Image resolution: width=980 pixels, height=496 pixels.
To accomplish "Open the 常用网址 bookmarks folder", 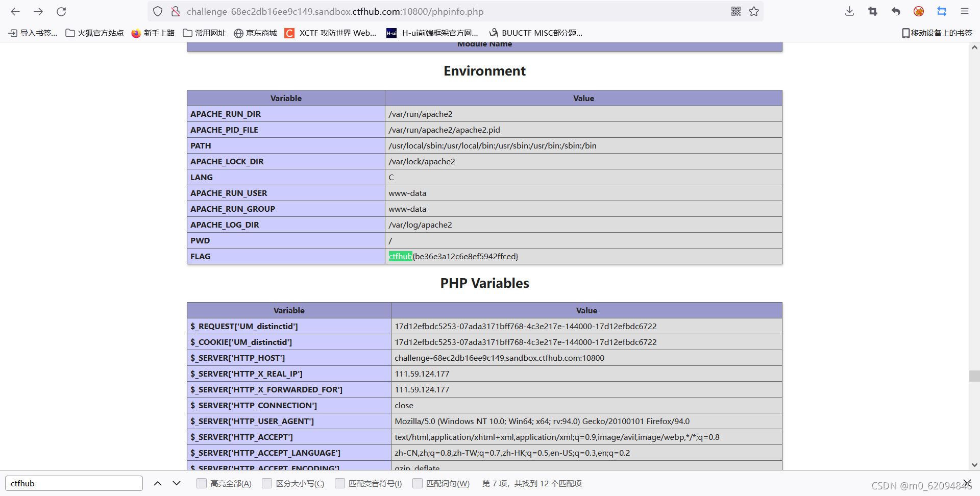I will tap(204, 33).
